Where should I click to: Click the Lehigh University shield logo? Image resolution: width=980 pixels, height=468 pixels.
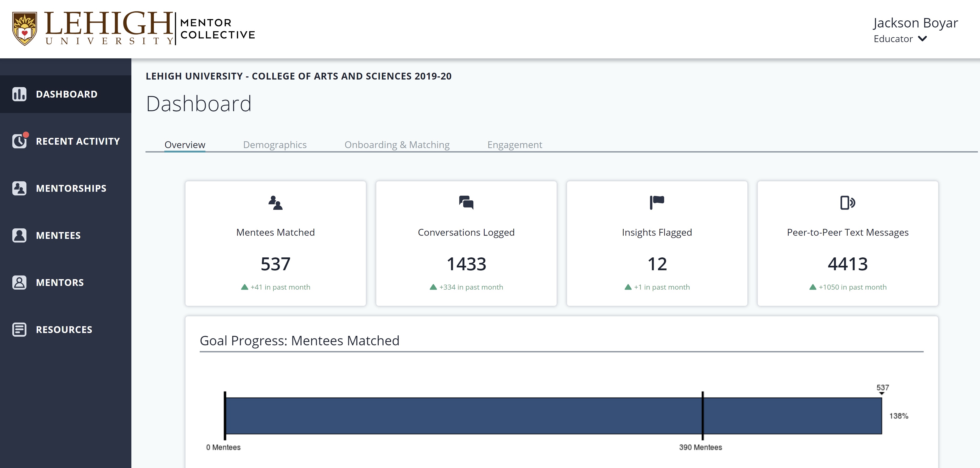[x=25, y=29]
